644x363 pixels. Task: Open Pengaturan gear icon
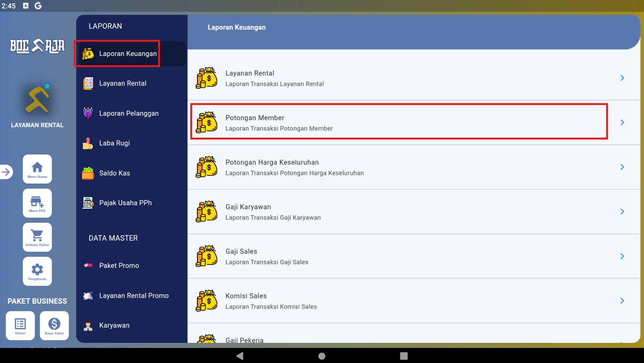pos(37,271)
